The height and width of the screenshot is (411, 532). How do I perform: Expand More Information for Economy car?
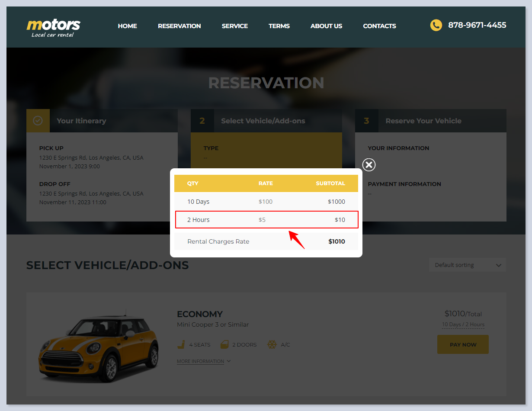(x=203, y=361)
